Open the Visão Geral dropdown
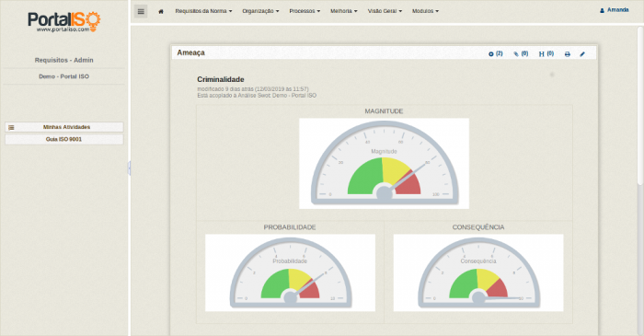 pyautogui.click(x=385, y=11)
